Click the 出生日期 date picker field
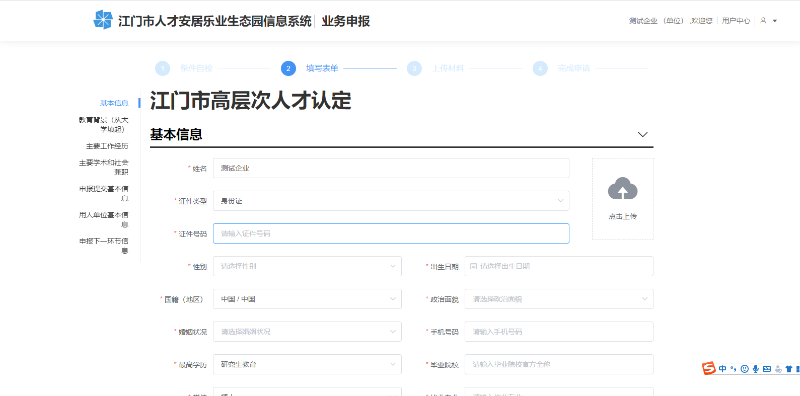Screen dimensions: 800x396 pyautogui.click(x=559, y=266)
